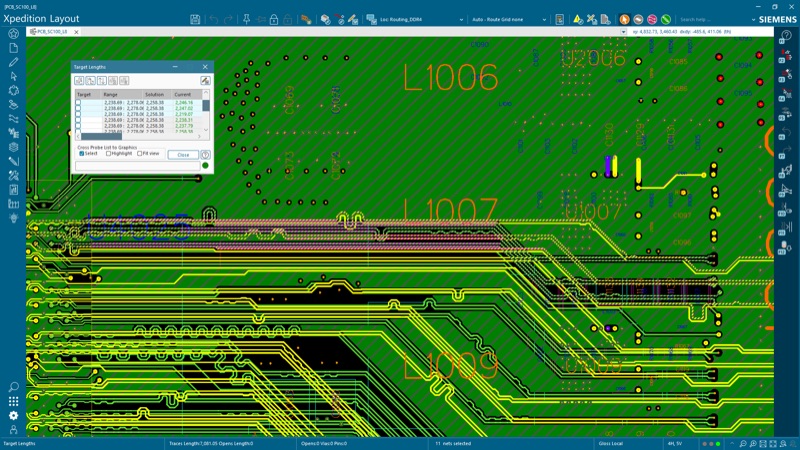
Task: Click the hammer setup icon in Target Lengths
Action: [205, 81]
